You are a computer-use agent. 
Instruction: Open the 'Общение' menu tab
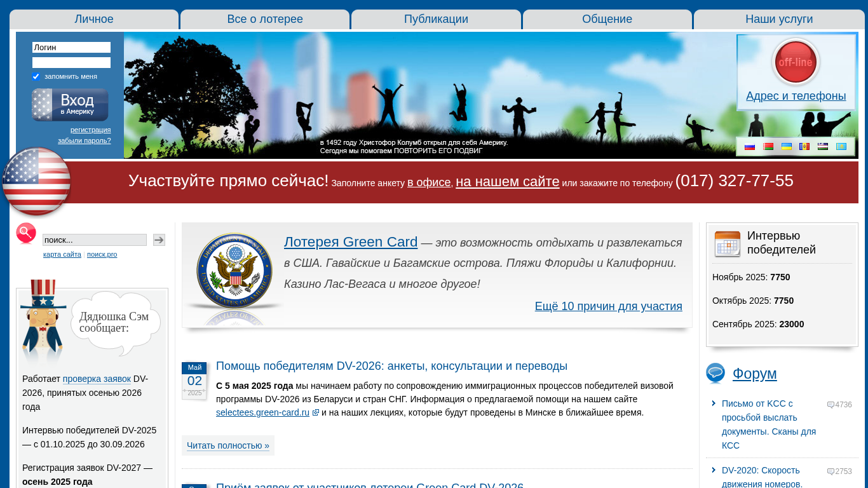pos(607,19)
